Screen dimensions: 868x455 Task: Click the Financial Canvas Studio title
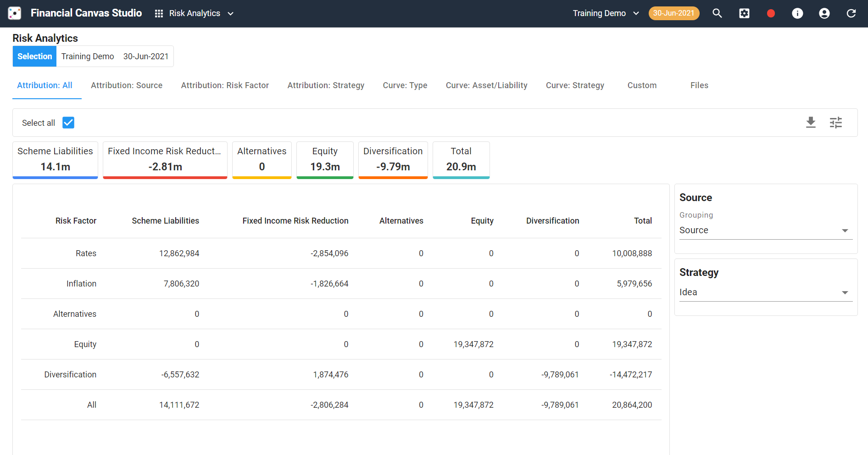[x=86, y=13]
